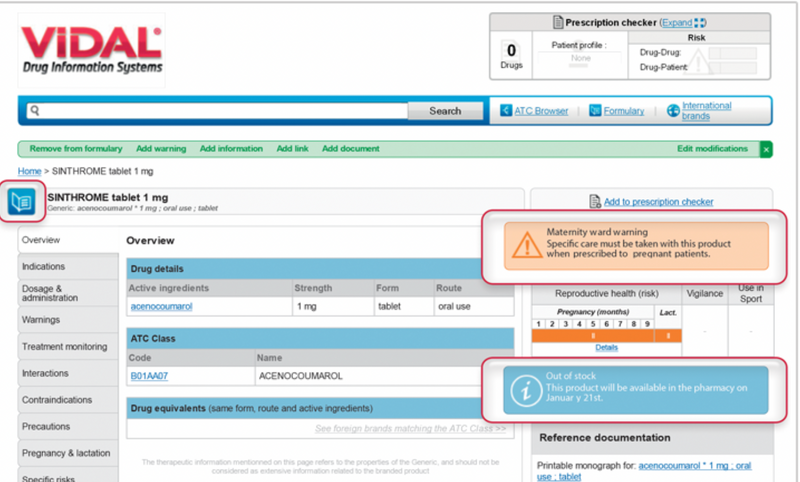
Task: Click the ATC Browser arrow icon
Action: [506, 110]
